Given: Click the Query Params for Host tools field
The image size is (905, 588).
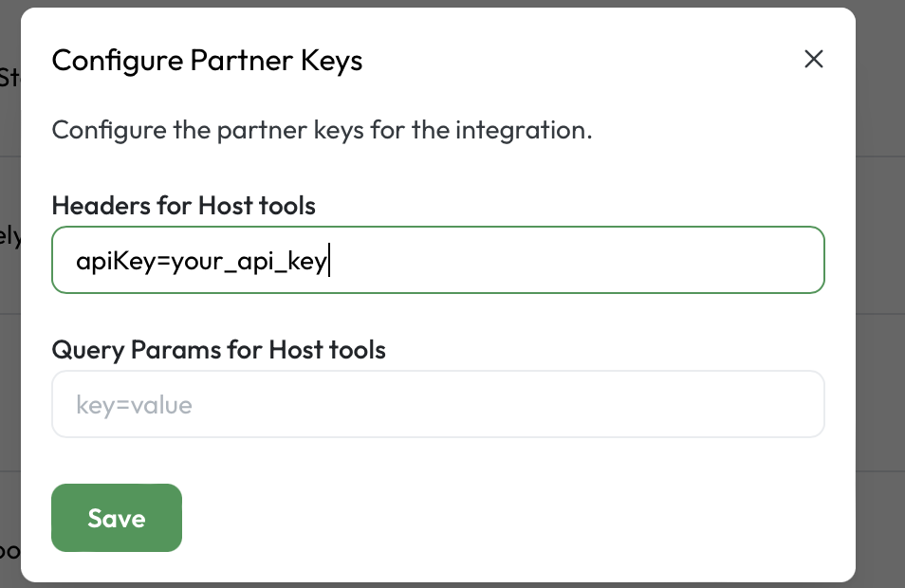Looking at the screenshot, I should (x=437, y=404).
